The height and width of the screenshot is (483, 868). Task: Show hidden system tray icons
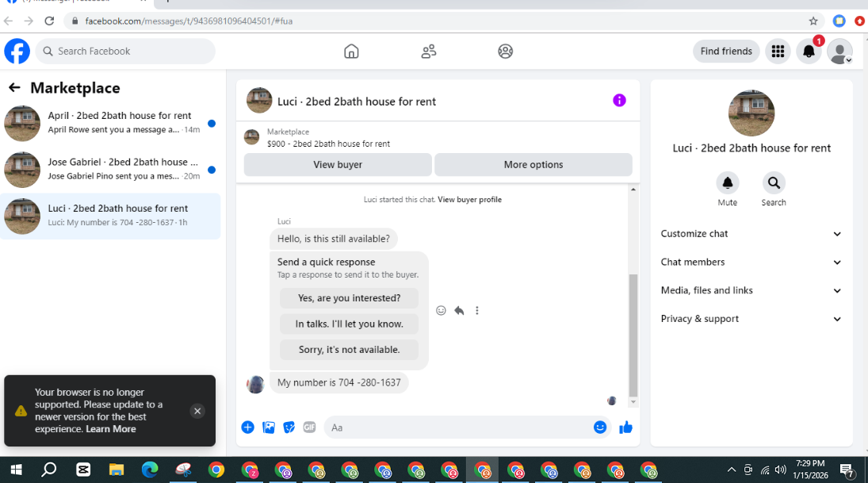(x=732, y=470)
